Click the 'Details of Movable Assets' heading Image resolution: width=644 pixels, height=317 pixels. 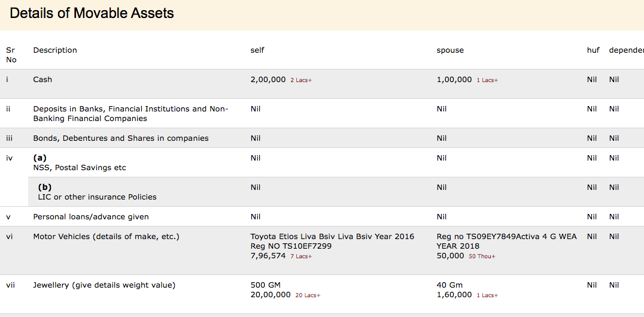[x=92, y=13]
